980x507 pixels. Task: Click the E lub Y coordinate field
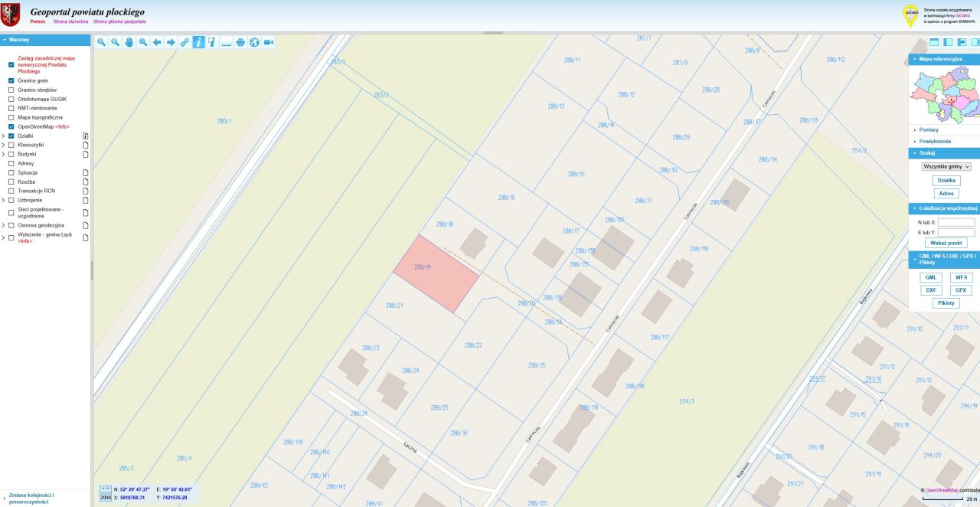point(956,232)
